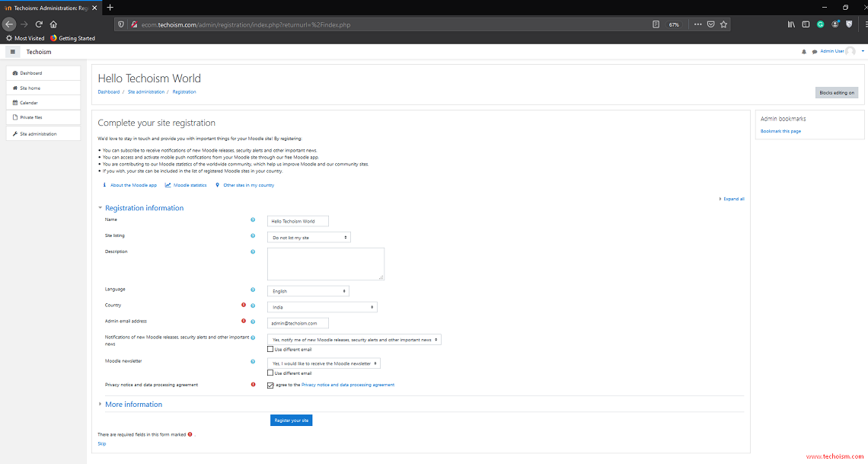Open Site administration in side navigation
The width and height of the screenshot is (868, 464).
tap(43, 134)
